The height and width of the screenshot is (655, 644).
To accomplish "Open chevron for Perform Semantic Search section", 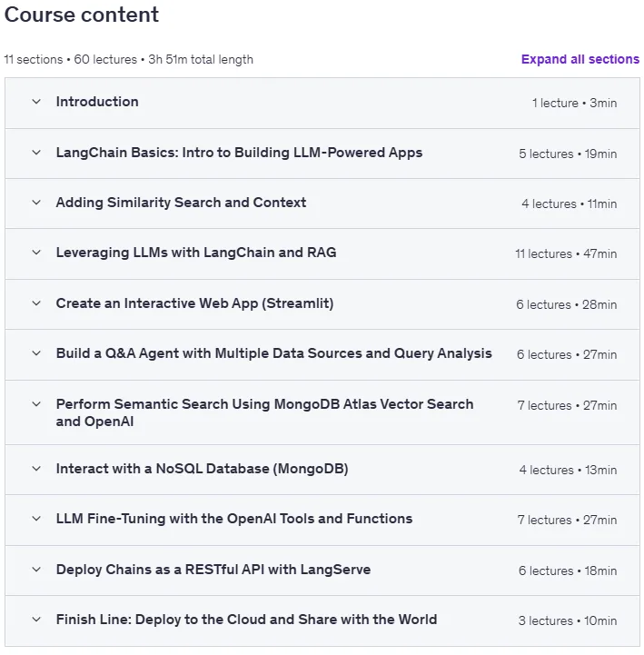I will tap(36, 404).
